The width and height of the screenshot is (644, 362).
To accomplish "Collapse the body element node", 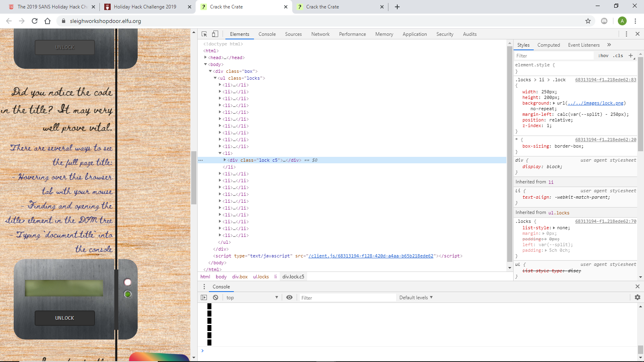I will [x=205, y=64].
